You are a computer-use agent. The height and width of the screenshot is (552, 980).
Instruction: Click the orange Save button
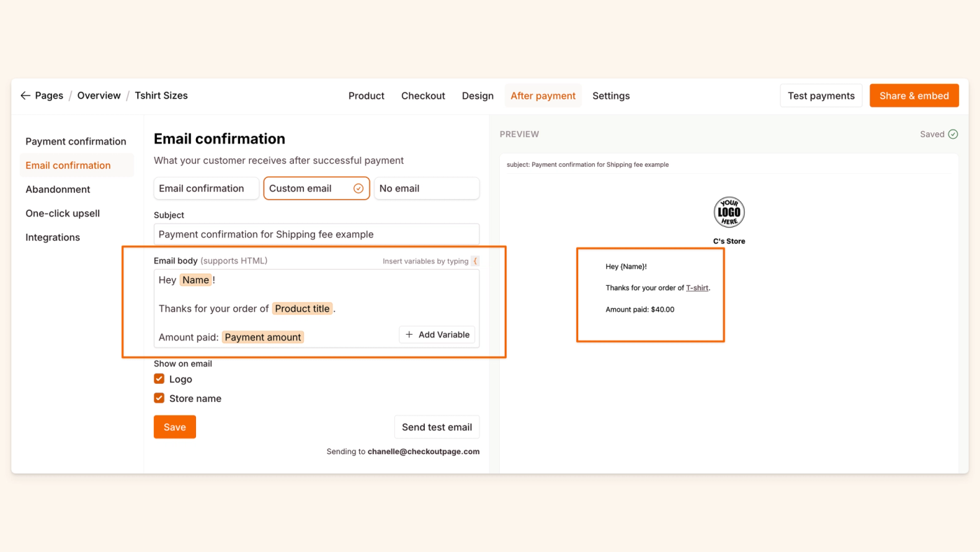pyautogui.click(x=175, y=427)
